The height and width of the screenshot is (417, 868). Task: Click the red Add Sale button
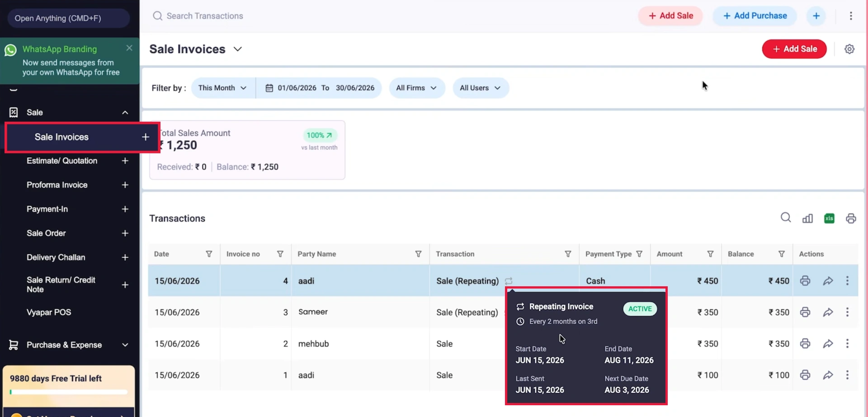tap(794, 49)
